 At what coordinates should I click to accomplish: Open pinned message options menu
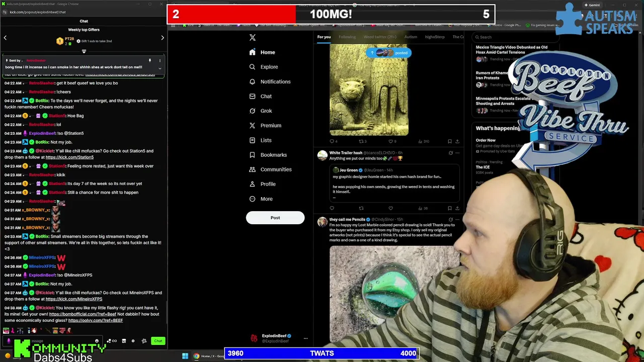[160, 60]
